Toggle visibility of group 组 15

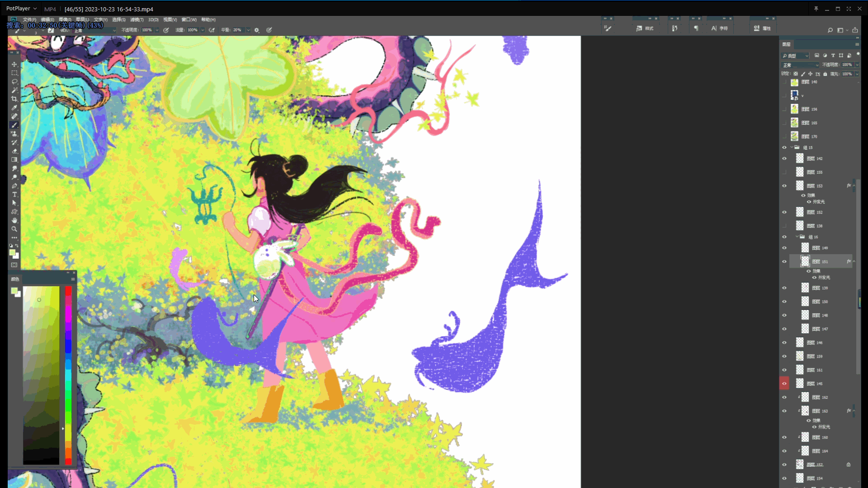[x=784, y=147]
